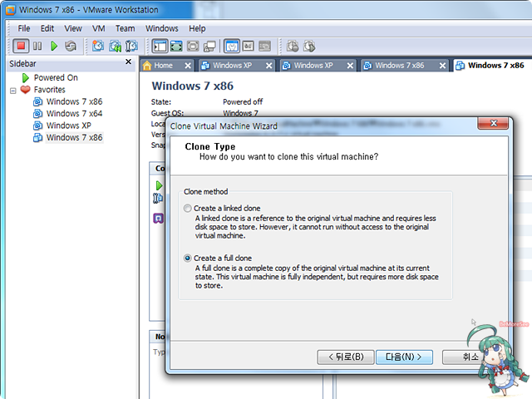532x399 pixels.
Task: Close the first Windows XP tab
Action: tap(269, 66)
